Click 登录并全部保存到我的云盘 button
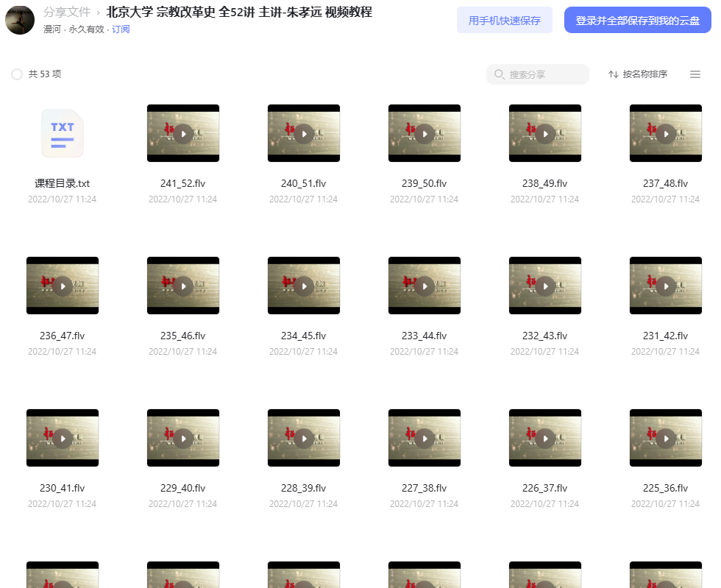Image resolution: width=721 pixels, height=588 pixels. point(638,21)
